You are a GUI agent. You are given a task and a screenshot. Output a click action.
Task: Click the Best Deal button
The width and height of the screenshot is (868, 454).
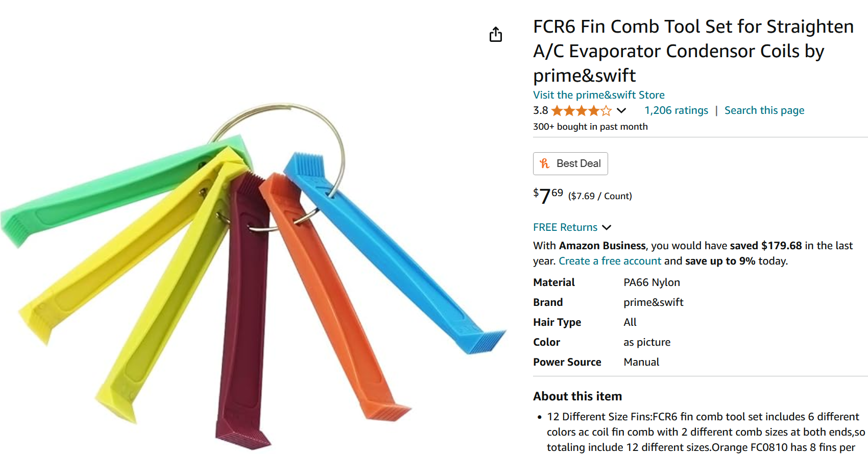tap(570, 163)
